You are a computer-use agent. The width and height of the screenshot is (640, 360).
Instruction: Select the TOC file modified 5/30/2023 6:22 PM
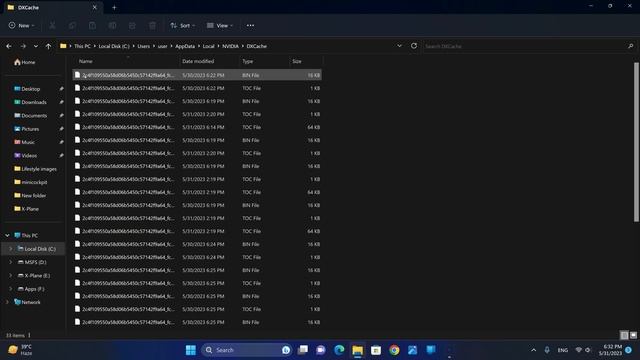click(x=197, y=88)
